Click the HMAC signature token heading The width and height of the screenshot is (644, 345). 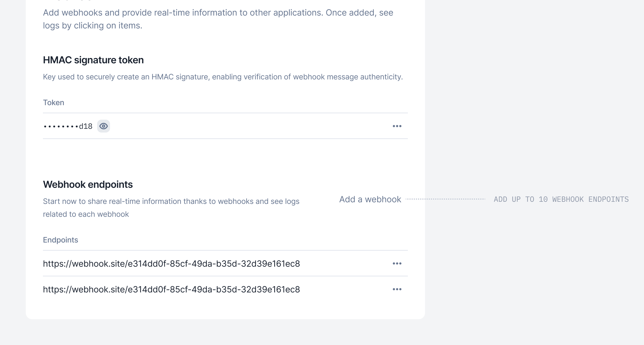[x=93, y=60]
